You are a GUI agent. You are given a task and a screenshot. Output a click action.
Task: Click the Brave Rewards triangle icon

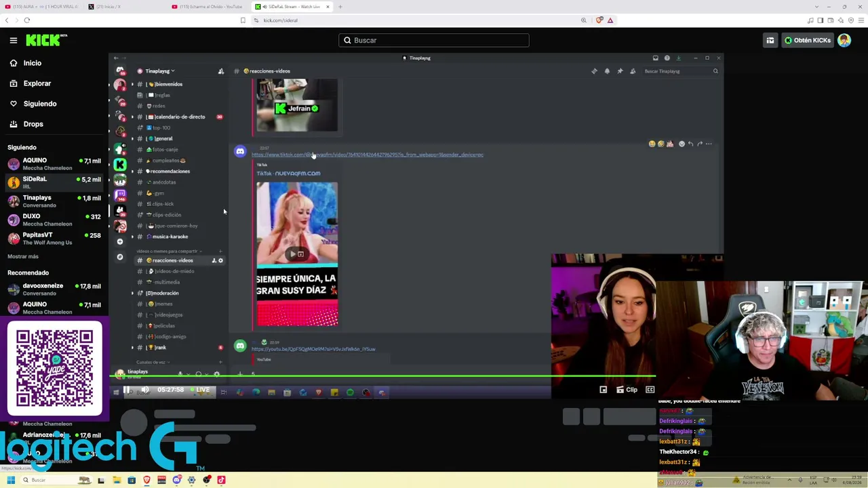tap(610, 20)
